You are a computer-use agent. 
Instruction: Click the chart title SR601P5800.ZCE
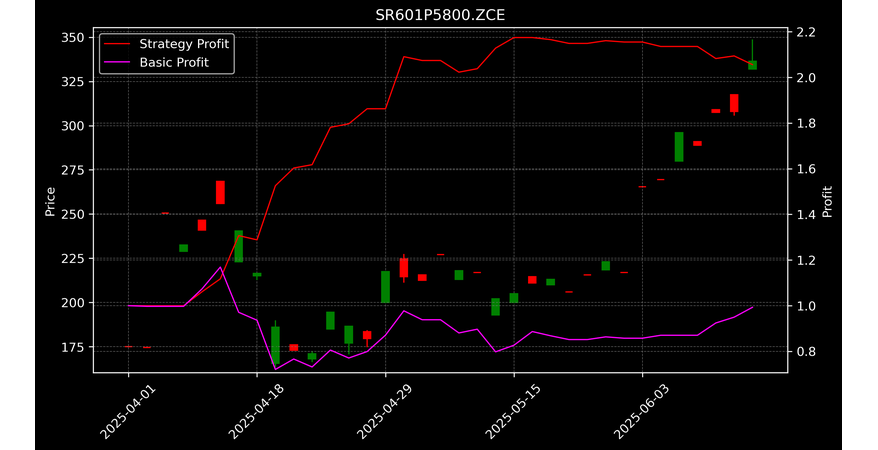click(440, 15)
